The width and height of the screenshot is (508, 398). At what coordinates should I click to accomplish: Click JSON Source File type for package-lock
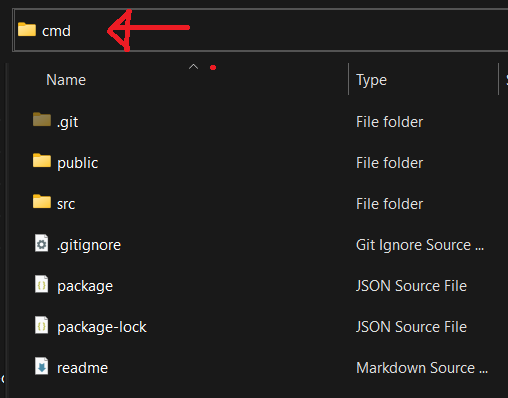[411, 327]
